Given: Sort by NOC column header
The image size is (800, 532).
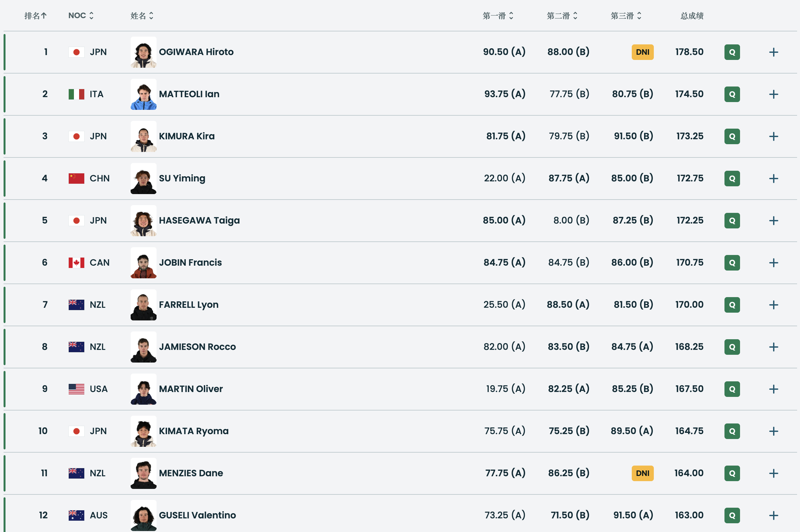Looking at the screenshot, I should [x=81, y=16].
